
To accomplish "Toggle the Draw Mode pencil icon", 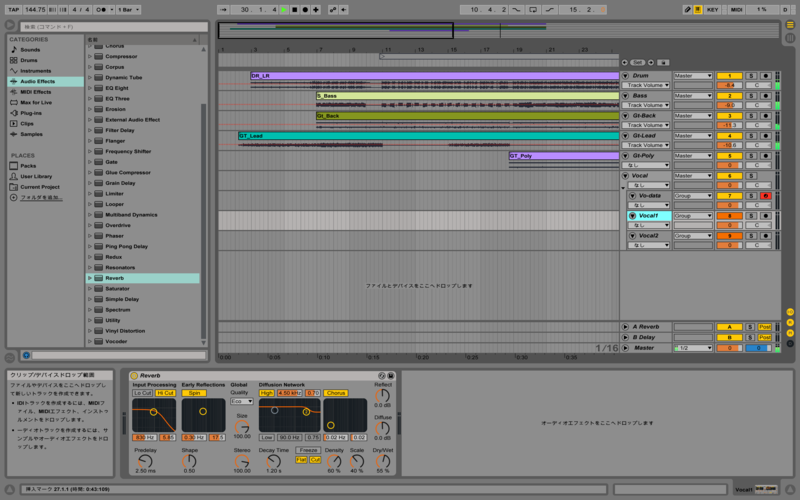I will (x=688, y=10).
